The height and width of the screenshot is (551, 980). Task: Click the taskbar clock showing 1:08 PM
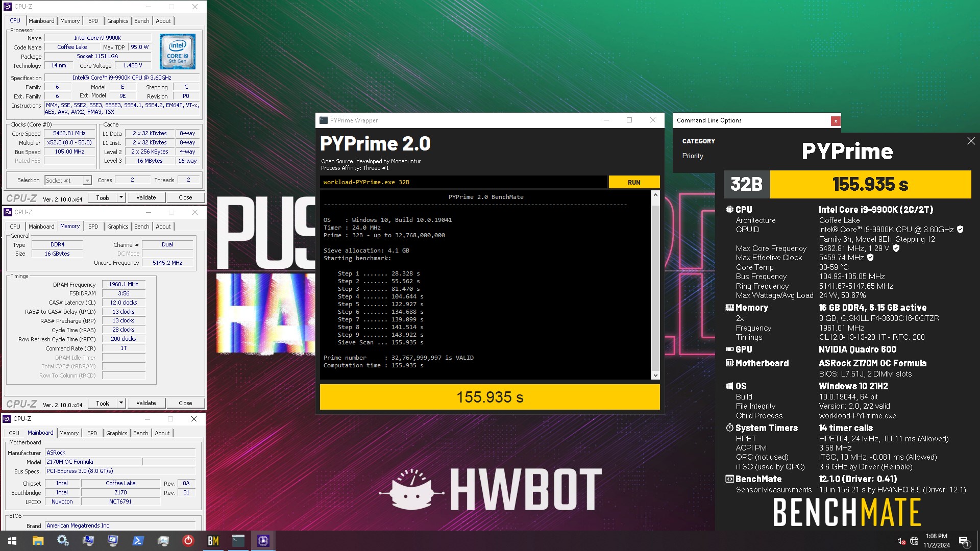coord(937,541)
